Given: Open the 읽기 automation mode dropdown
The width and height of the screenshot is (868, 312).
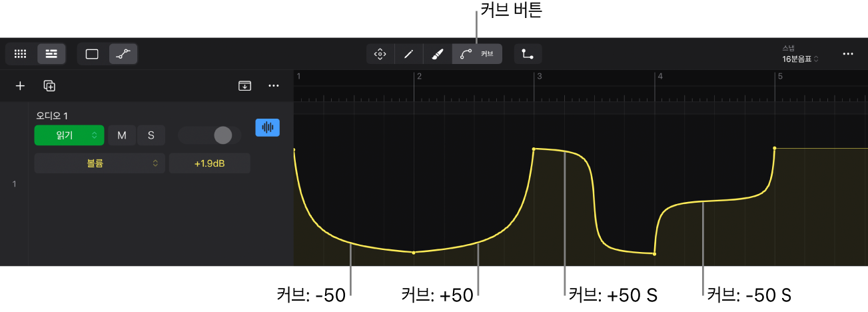Looking at the screenshot, I should click(69, 135).
